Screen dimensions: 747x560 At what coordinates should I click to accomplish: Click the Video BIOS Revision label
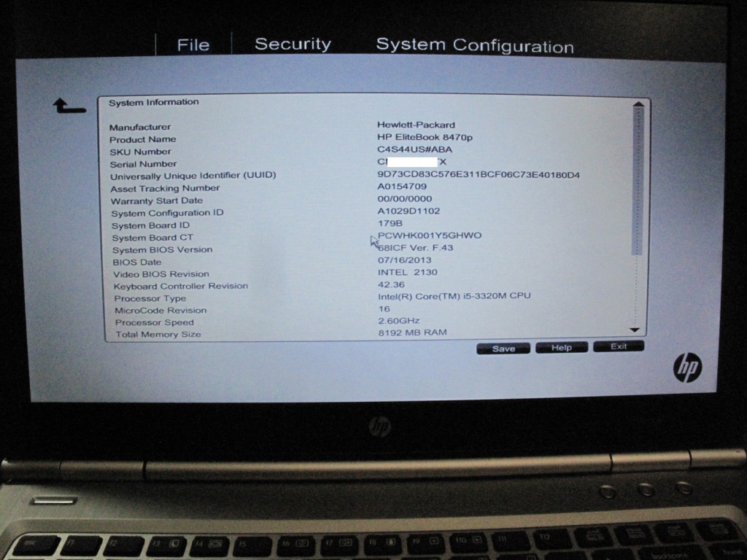[161, 274]
